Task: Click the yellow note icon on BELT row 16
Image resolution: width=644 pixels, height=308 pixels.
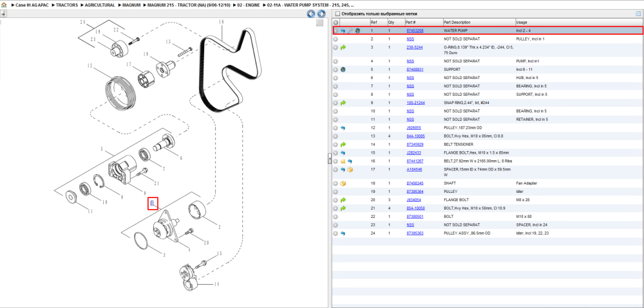Action: point(343,161)
